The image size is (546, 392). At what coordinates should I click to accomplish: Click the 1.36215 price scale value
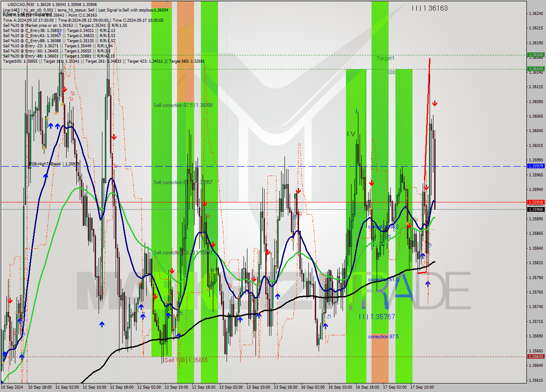tap(535, 28)
